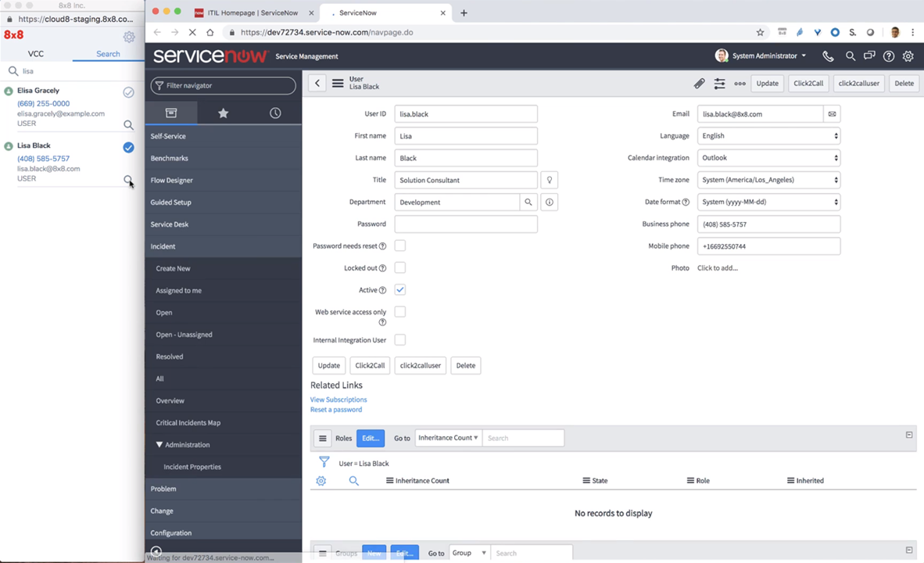The width and height of the screenshot is (924, 563).
Task: Click the Filter navigator input
Action: pos(223,85)
